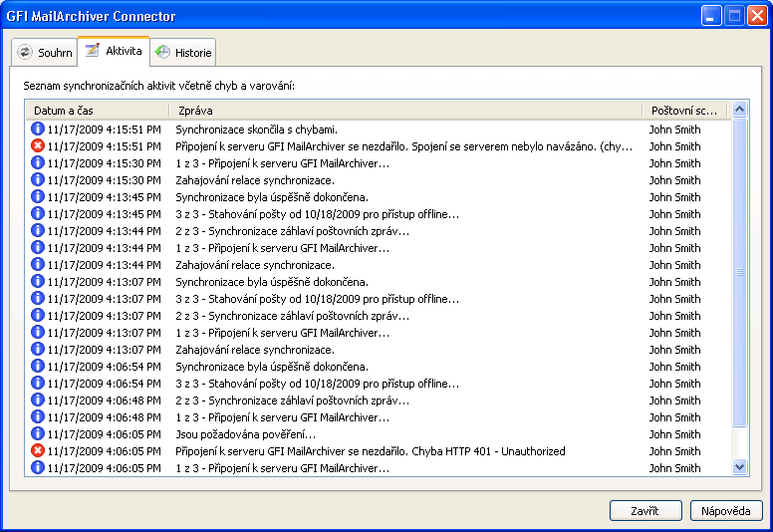The width and height of the screenshot is (773, 532).
Task: Click 'John Smith' in the 'Synchronizace skončila' row
Action: 674,130
